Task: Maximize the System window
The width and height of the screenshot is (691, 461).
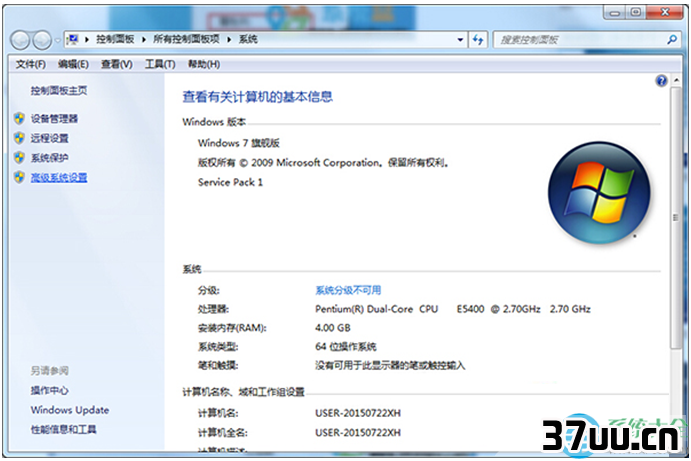Action: point(635,12)
